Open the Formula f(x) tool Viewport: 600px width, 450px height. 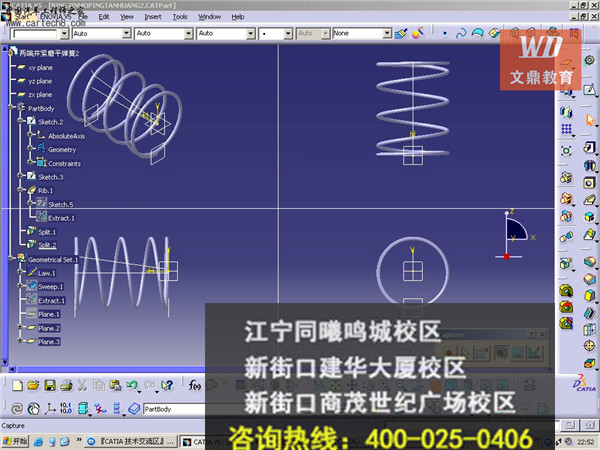[x=194, y=385]
